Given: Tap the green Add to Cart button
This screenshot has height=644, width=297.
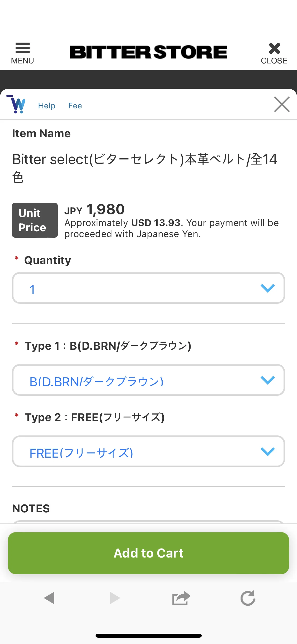Looking at the screenshot, I should tap(148, 553).
